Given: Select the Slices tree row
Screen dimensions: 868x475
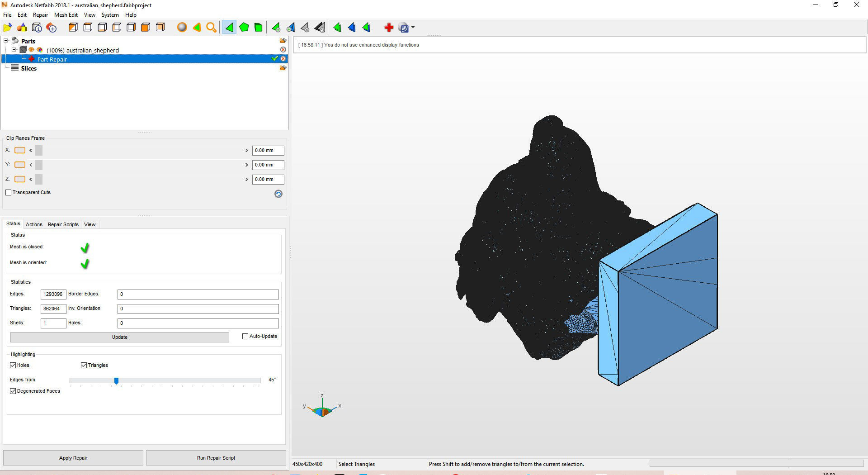Looking at the screenshot, I should point(28,68).
